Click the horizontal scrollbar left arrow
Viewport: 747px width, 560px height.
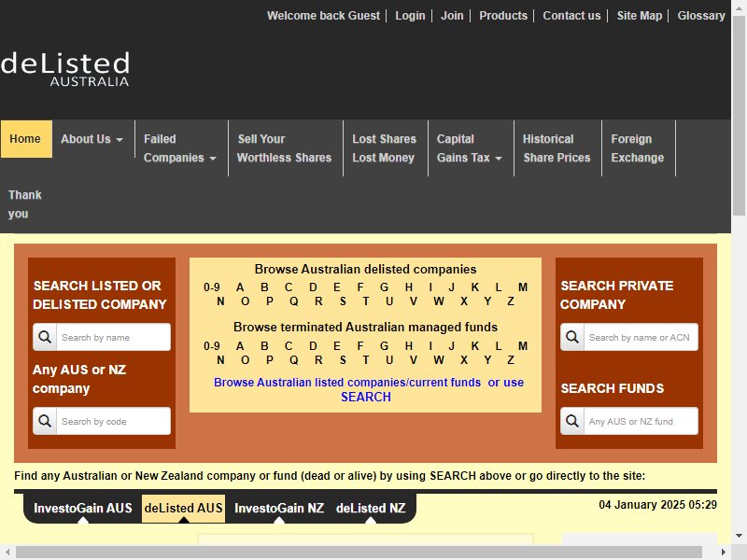click(7, 553)
